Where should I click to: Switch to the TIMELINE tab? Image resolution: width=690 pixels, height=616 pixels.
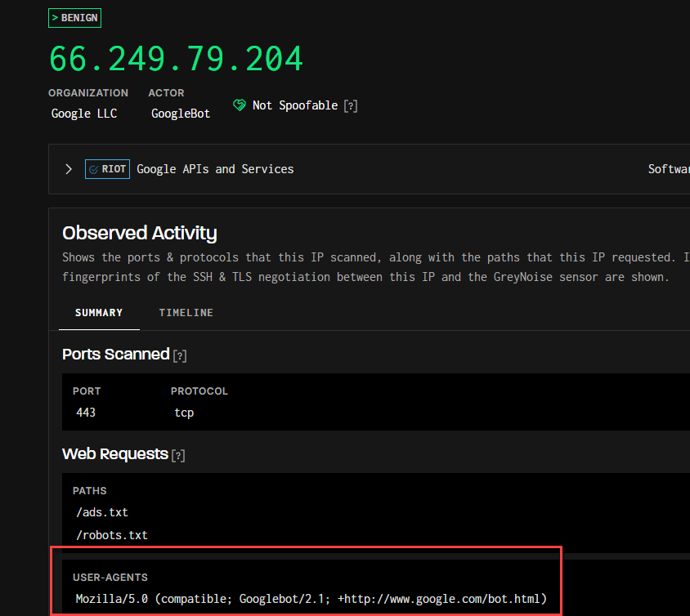pos(186,313)
